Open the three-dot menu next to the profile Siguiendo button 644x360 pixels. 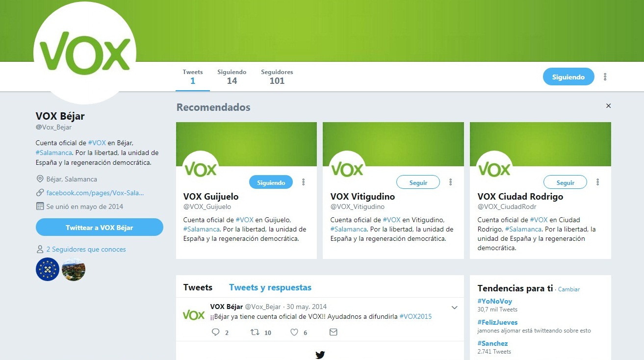[x=605, y=77]
